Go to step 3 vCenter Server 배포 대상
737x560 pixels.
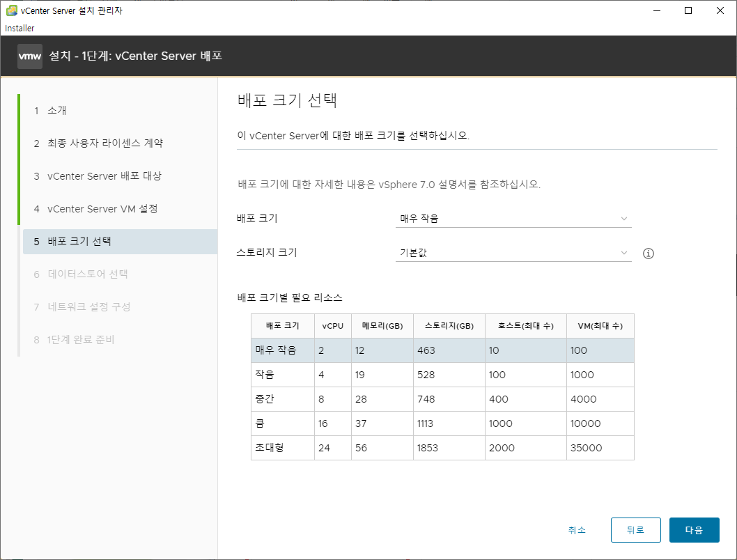(x=120, y=176)
